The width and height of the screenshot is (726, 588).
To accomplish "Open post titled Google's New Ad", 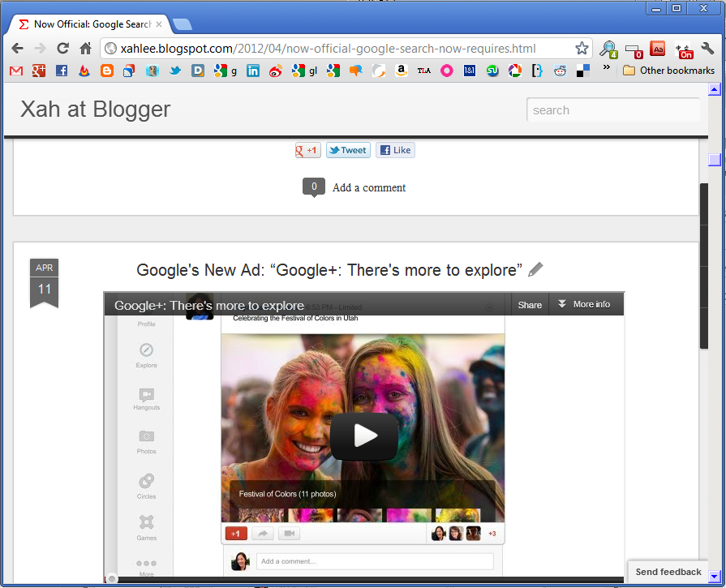I will pos(329,270).
